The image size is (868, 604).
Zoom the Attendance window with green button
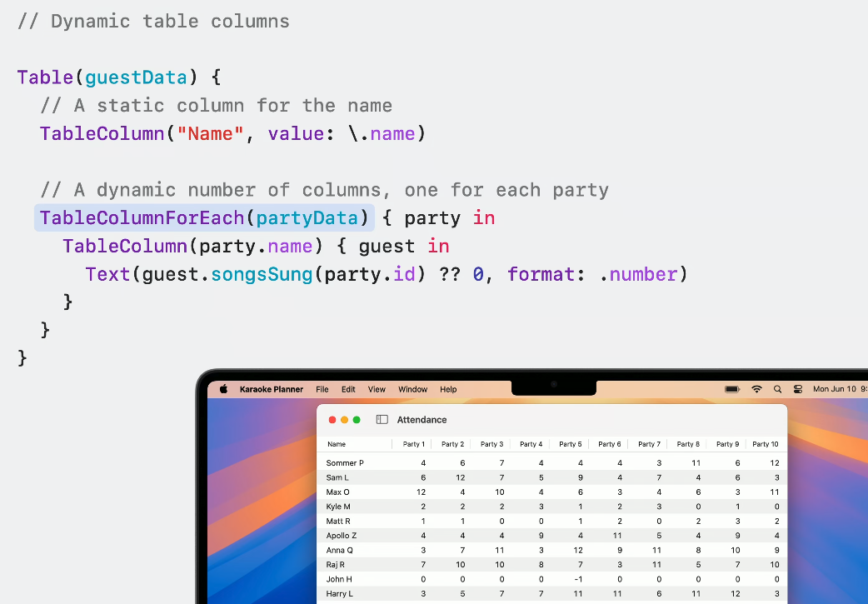(357, 420)
